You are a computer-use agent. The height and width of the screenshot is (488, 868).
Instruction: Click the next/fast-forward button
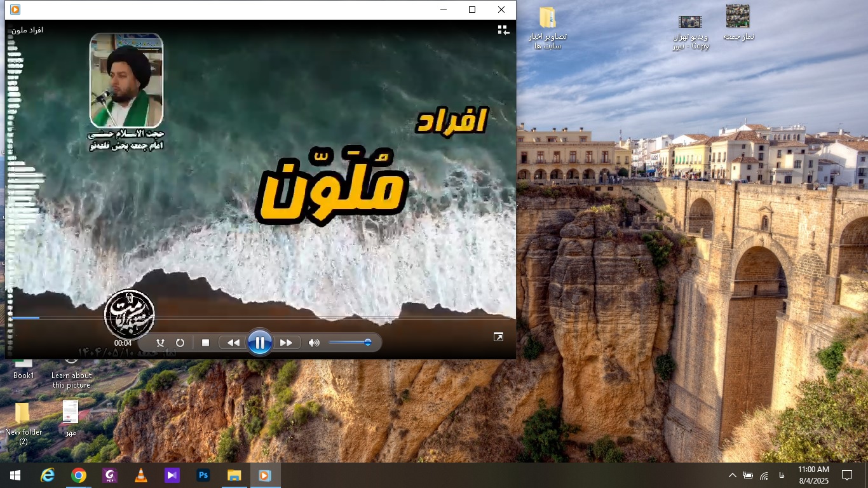(287, 342)
